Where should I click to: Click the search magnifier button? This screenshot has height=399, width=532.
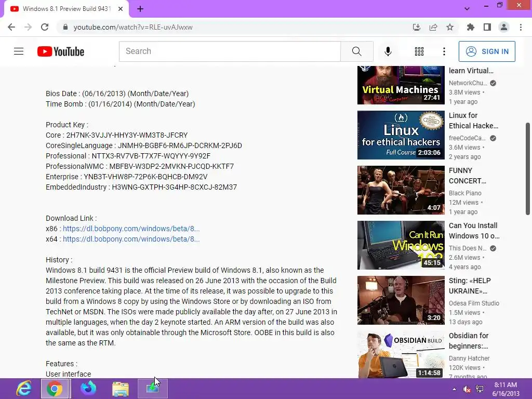tap(357, 51)
